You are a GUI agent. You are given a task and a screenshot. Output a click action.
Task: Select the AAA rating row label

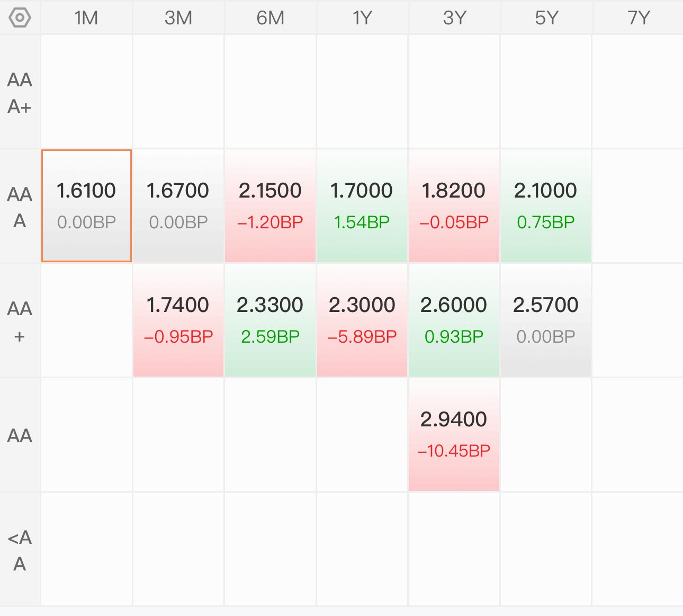coord(20,207)
